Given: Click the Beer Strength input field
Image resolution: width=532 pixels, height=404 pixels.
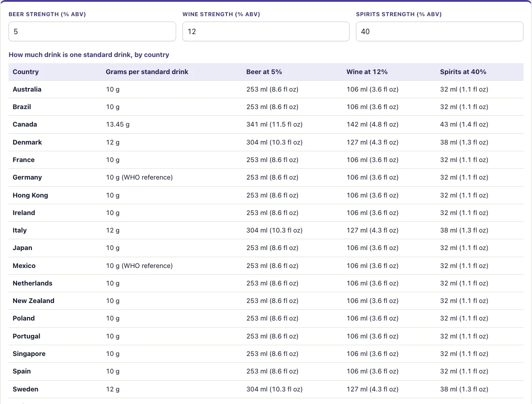Looking at the screenshot, I should pyautogui.click(x=92, y=31).
